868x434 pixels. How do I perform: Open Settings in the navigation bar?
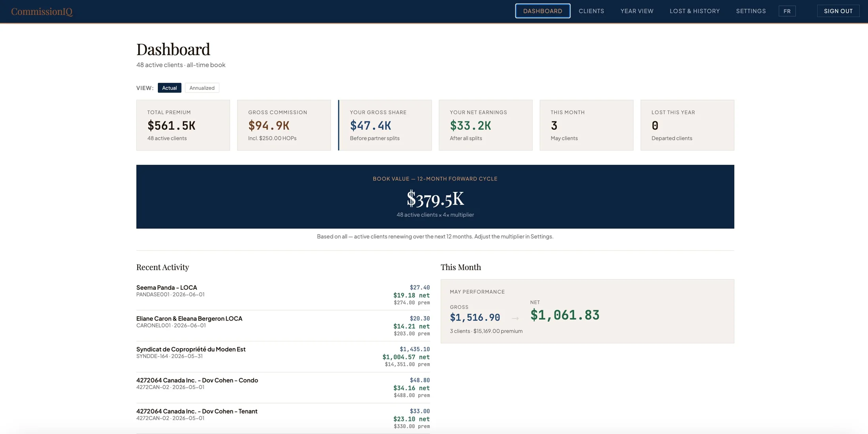pos(751,11)
